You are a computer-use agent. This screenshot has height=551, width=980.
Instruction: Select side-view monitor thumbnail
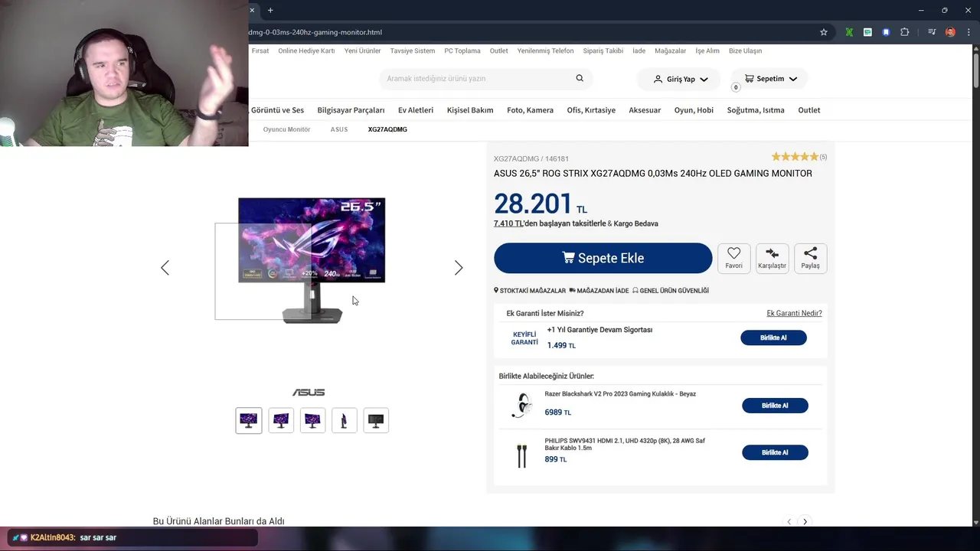click(344, 420)
